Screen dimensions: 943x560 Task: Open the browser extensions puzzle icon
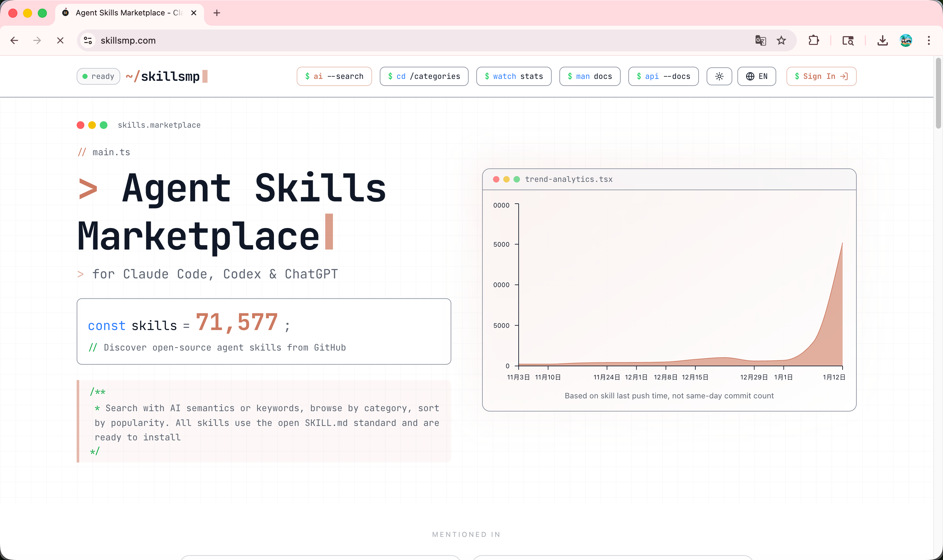[x=813, y=40]
